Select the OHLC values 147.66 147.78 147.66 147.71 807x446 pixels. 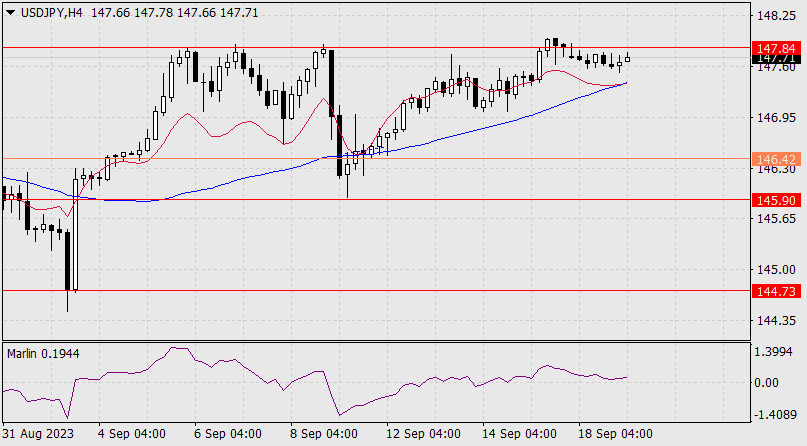(175, 13)
